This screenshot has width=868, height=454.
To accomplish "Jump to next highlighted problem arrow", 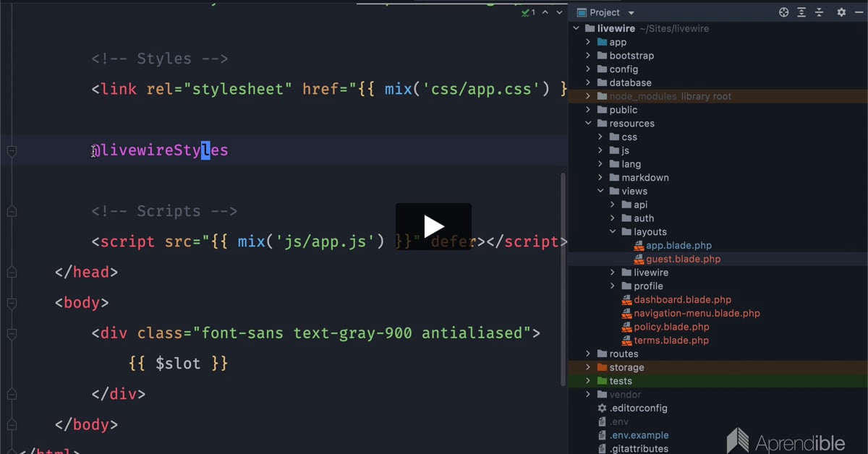I will 558,12.
